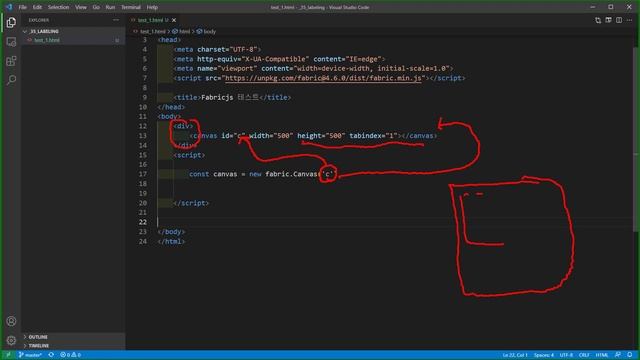Click the html symbol in breadcrumb
Viewport: 640px width, 360px height.
pos(182,31)
